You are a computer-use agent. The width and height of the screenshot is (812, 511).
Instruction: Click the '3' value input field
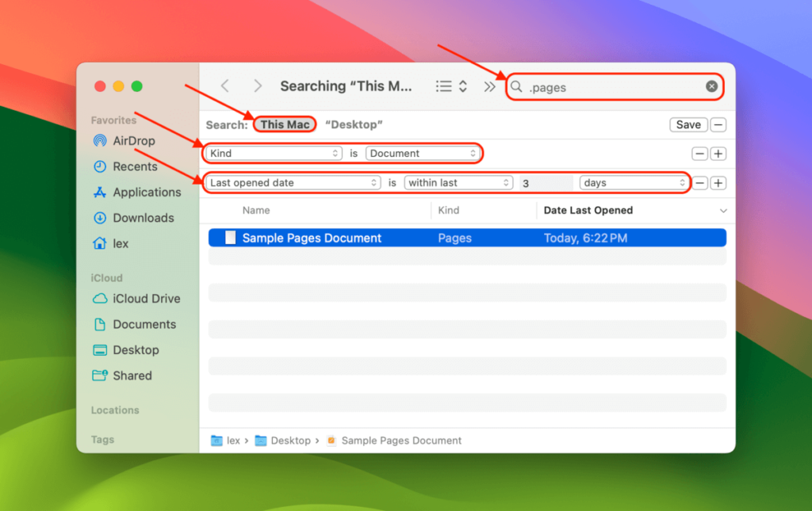point(545,182)
